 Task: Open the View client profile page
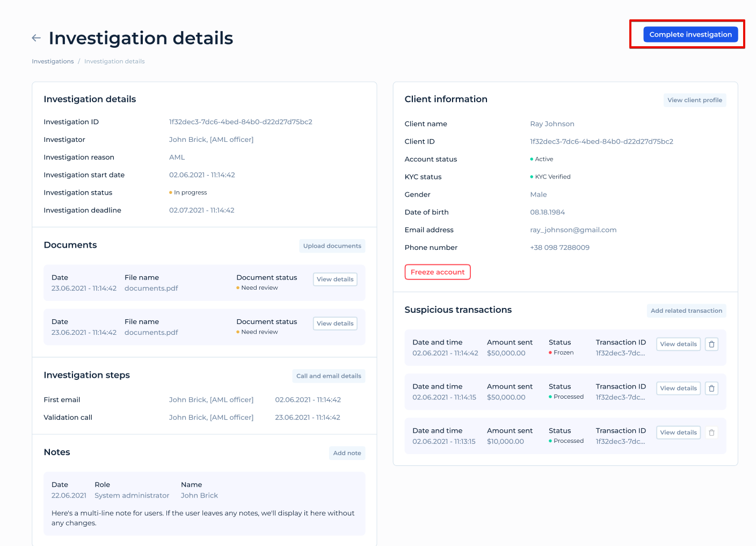pyautogui.click(x=694, y=100)
